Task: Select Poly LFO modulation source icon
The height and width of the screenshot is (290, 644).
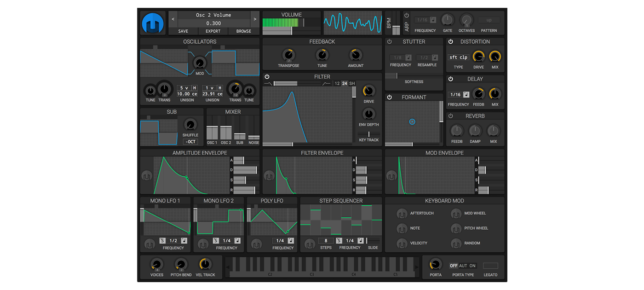Action: (x=256, y=244)
